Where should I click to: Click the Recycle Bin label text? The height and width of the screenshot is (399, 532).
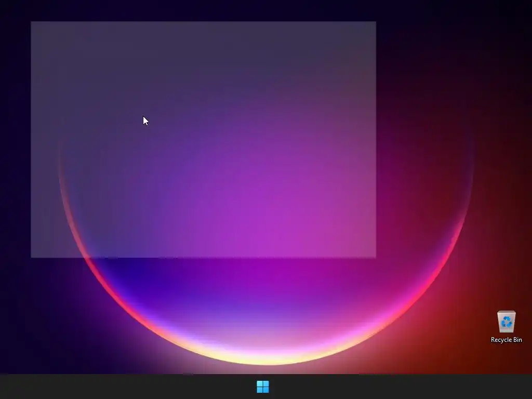506,340
